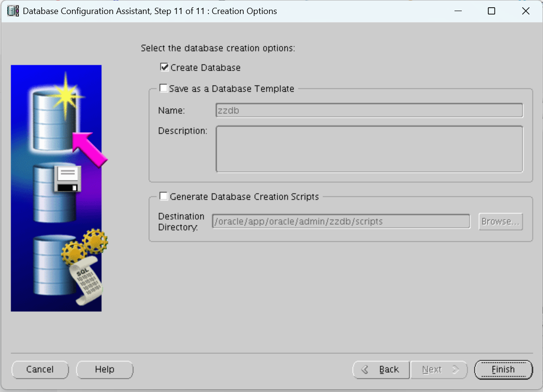
Task: Uncheck the Create Database option
Action: pyautogui.click(x=164, y=67)
